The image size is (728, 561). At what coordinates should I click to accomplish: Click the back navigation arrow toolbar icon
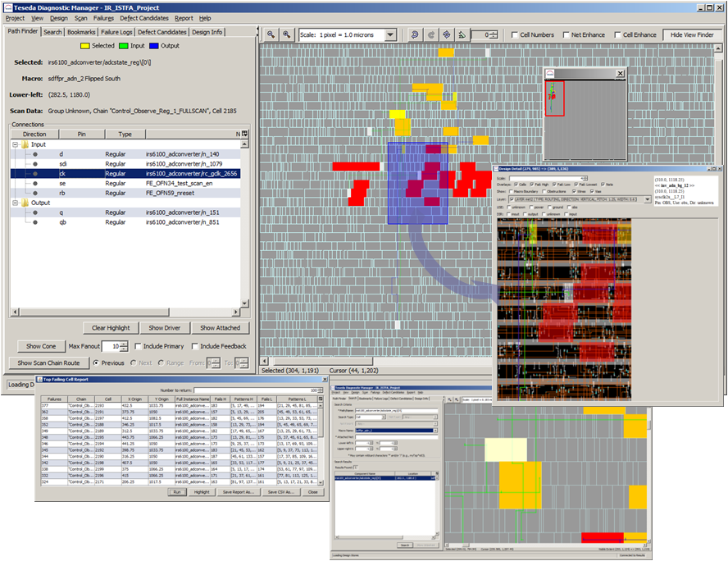click(x=415, y=34)
